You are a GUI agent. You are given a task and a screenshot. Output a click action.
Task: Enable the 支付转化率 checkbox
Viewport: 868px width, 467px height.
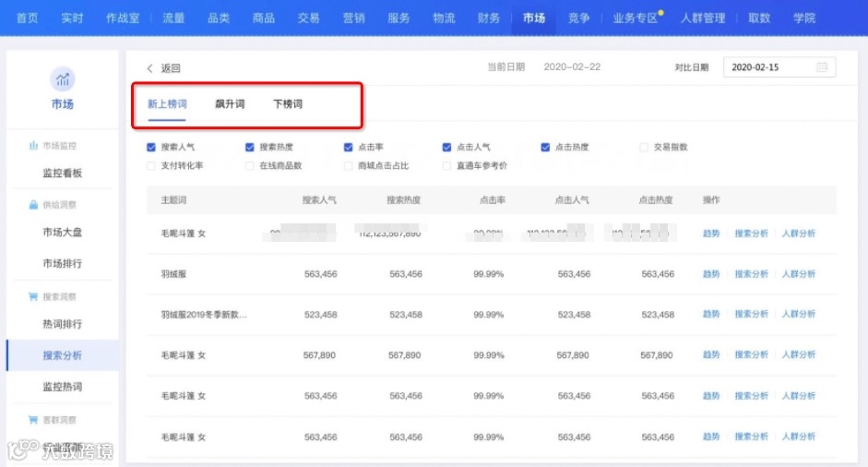coord(151,165)
